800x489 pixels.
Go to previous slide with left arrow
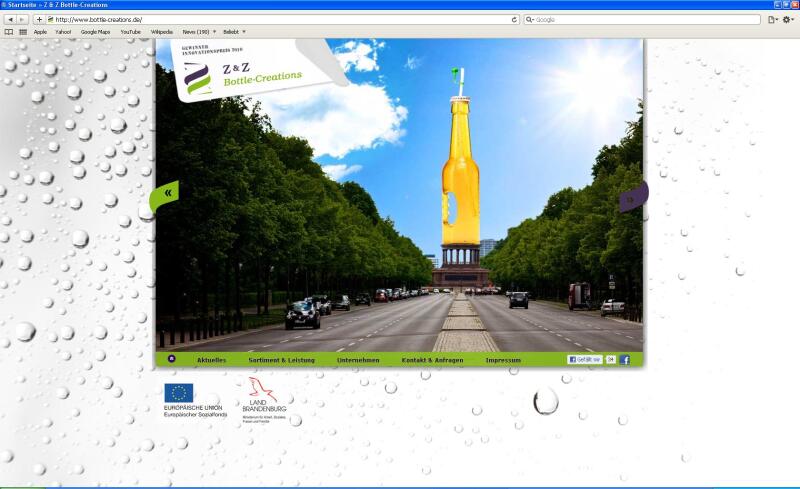167,192
